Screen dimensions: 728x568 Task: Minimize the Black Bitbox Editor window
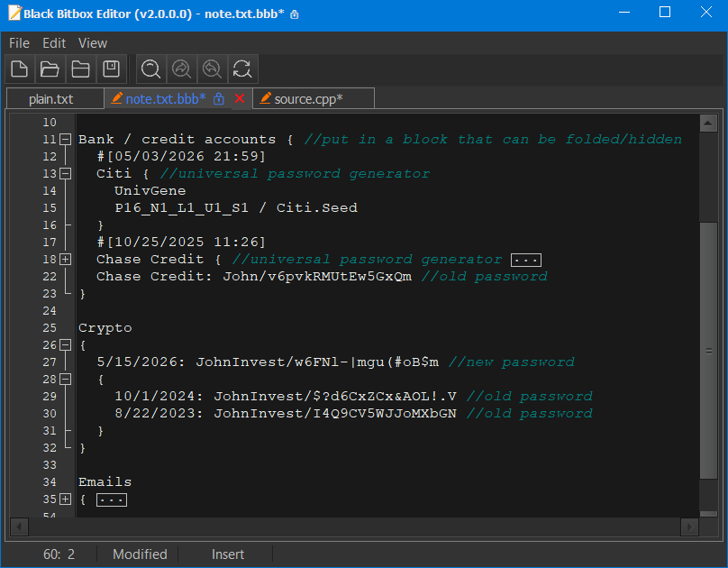[x=624, y=13]
